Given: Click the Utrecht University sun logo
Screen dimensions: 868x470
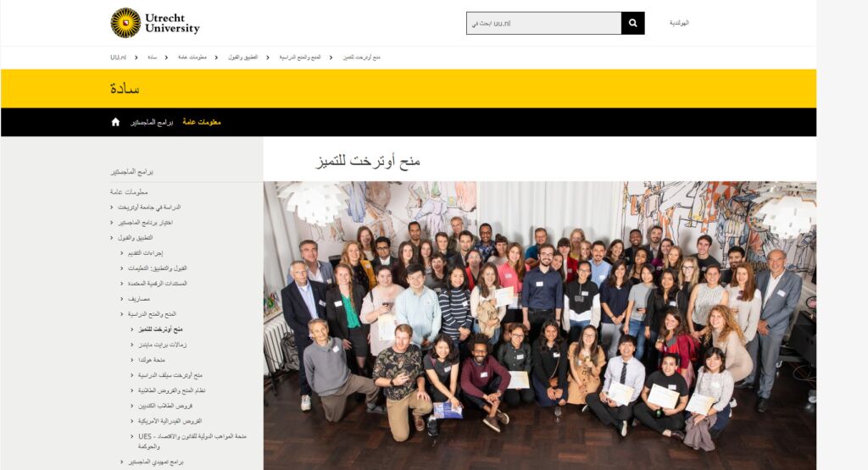Looking at the screenshot, I should coord(125,23).
